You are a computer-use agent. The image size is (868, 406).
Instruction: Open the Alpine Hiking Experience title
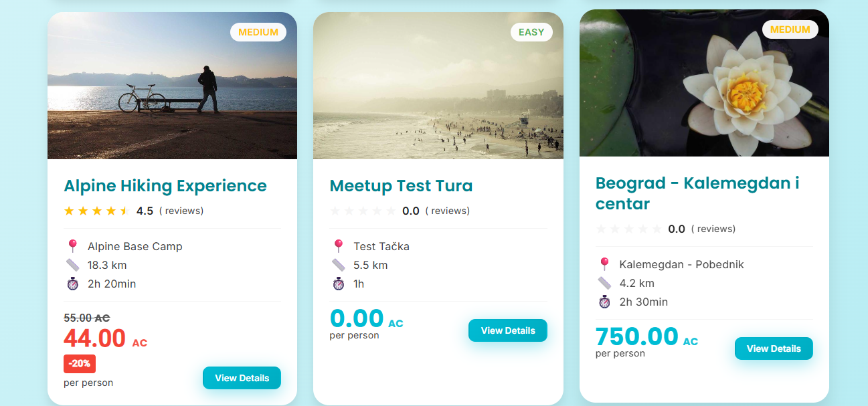click(x=165, y=185)
